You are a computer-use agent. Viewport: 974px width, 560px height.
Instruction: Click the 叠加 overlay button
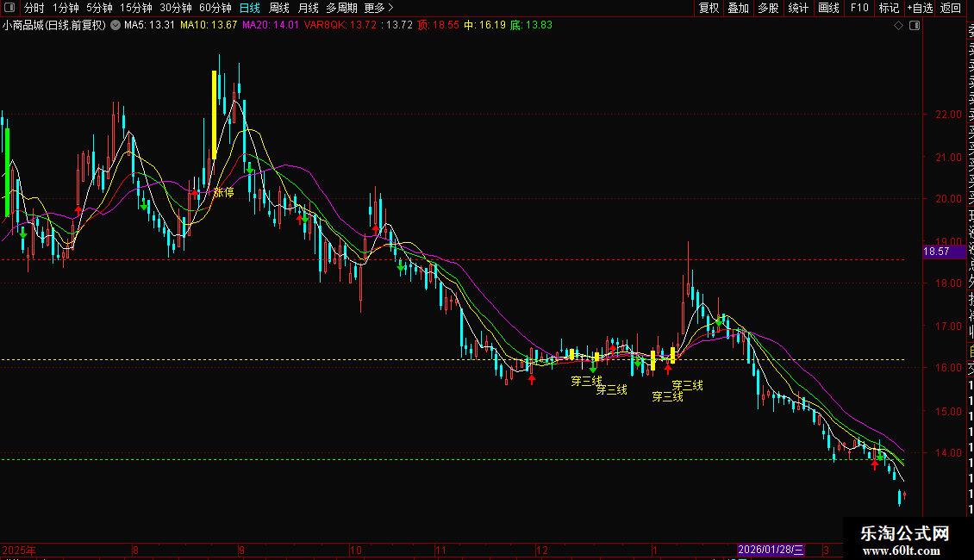click(739, 8)
